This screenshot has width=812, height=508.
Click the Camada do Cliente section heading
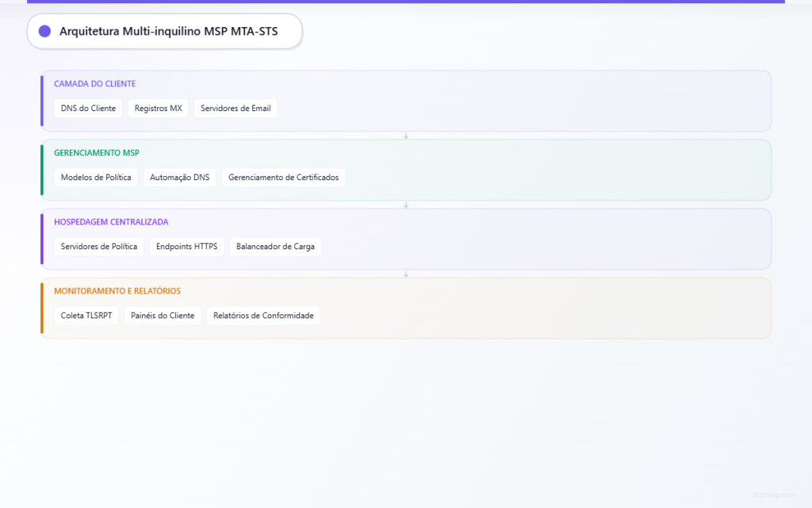coord(94,83)
